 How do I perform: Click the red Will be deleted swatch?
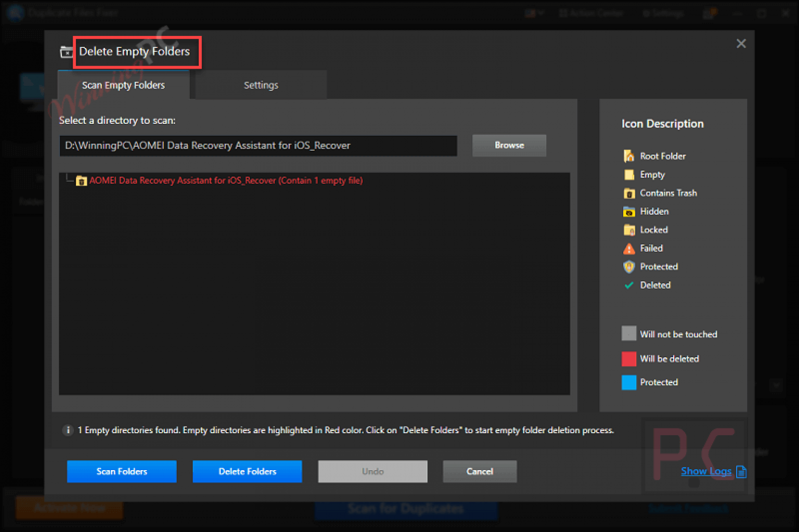629,359
